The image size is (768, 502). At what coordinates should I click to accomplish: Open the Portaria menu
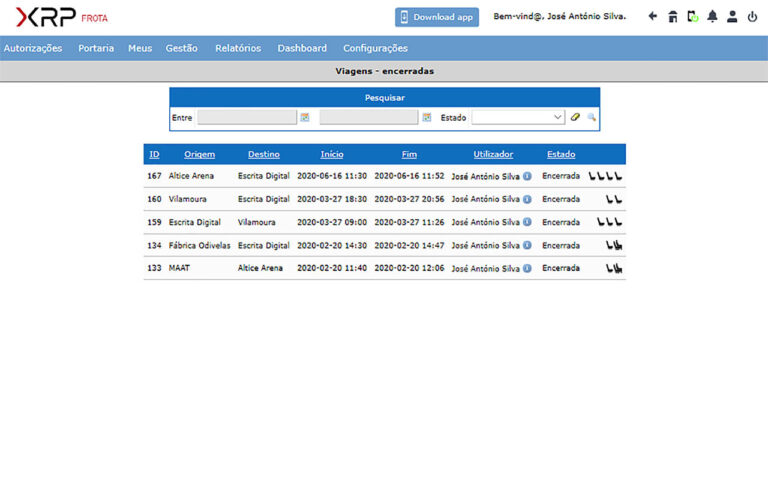click(96, 48)
